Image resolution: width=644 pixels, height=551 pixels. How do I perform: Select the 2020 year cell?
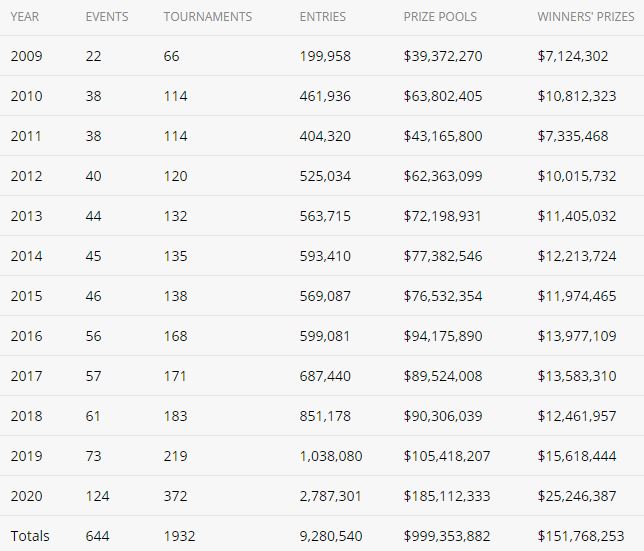click(26, 496)
